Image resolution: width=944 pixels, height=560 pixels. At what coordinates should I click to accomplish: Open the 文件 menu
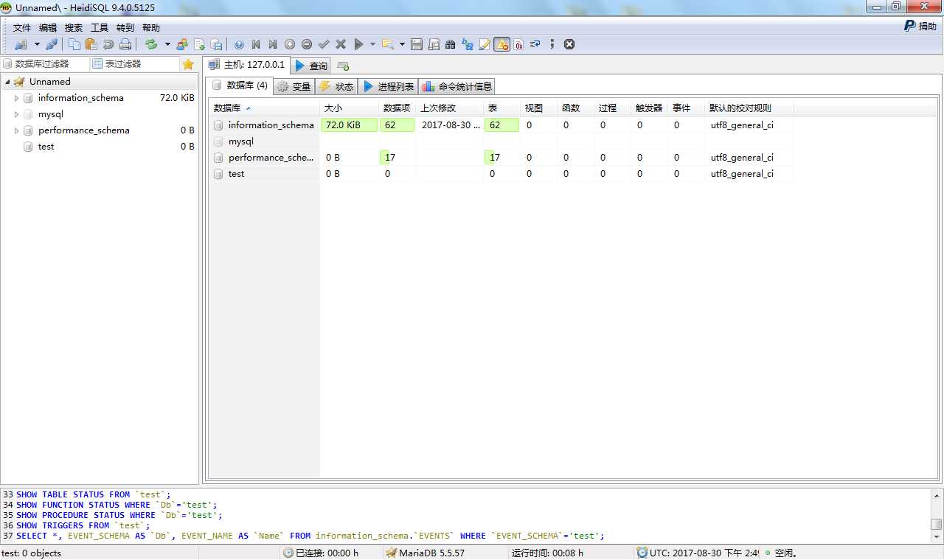point(22,27)
